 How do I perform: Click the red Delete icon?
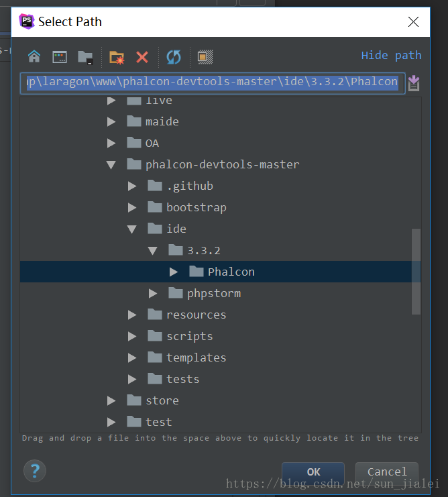142,58
